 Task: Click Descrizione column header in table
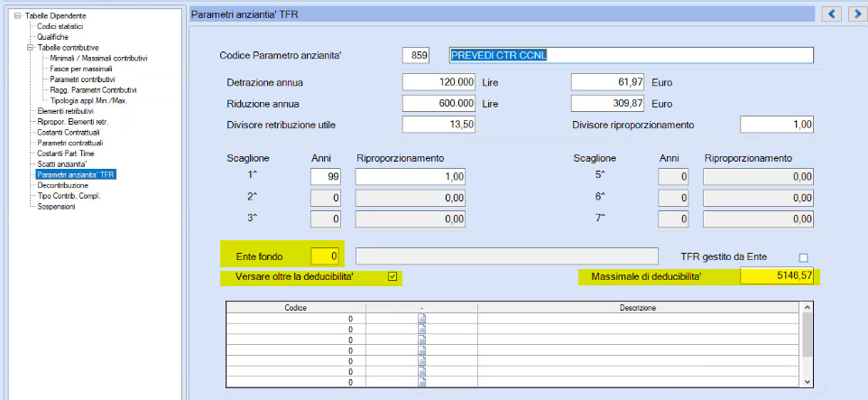tap(638, 308)
